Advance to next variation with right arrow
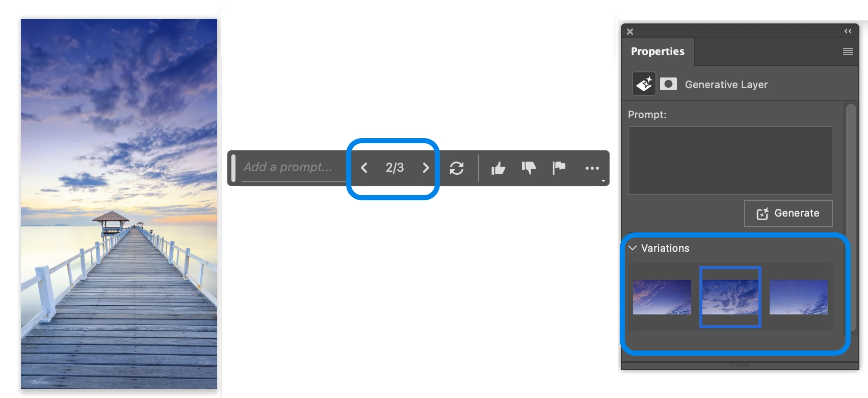 426,168
